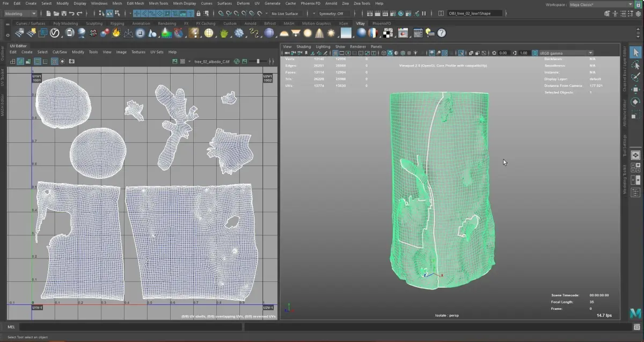Pick the Rotate tool in toolbox
Screen dimensions: 644x342
click(636, 102)
